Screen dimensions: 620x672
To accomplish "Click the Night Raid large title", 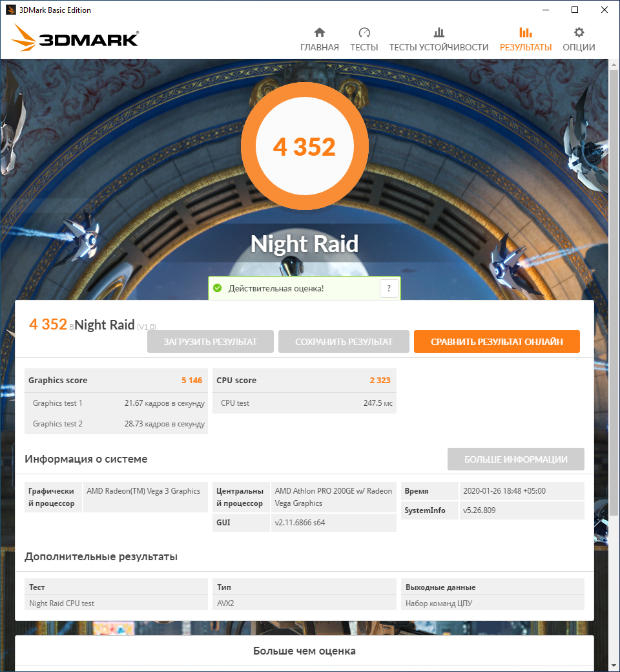I will [x=304, y=244].
